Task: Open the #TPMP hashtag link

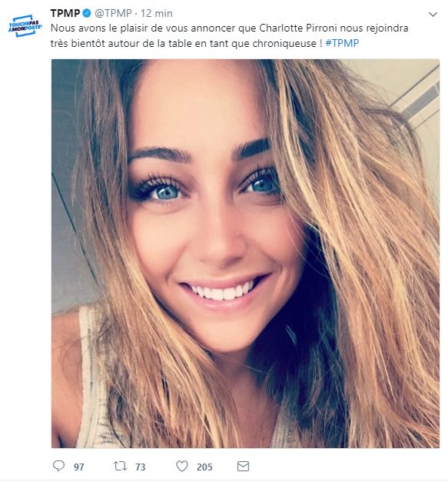Action: (342, 43)
